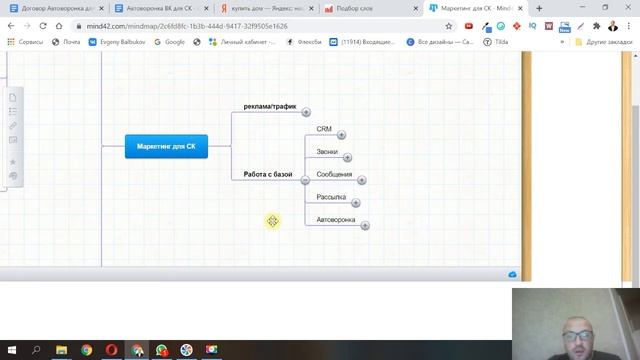Show hidden bookmarks with the chevron
The height and width of the screenshot is (360, 640).
click(562, 42)
